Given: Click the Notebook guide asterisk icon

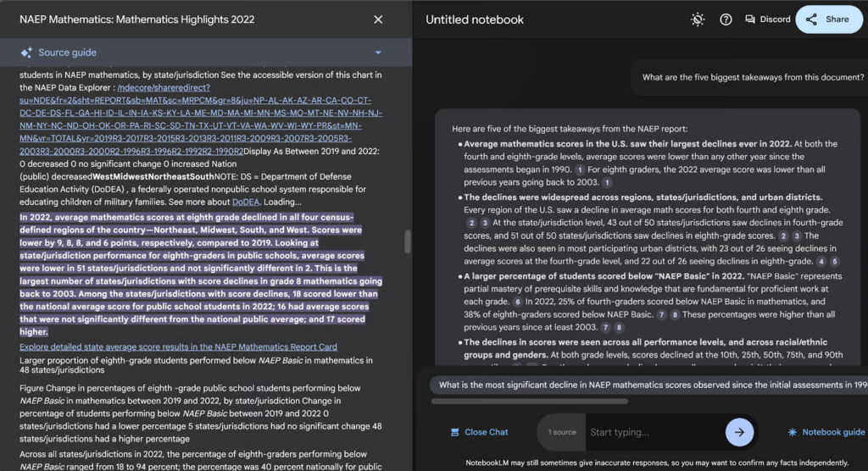Looking at the screenshot, I should (x=793, y=432).
